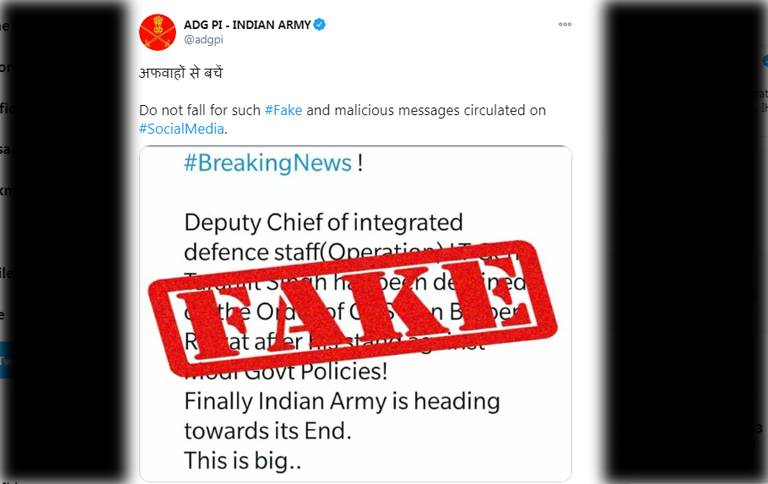This screenshot has height=484, width=768.
Task: Click the blue Tweet button at left edge
Action: tap(4, 360)
